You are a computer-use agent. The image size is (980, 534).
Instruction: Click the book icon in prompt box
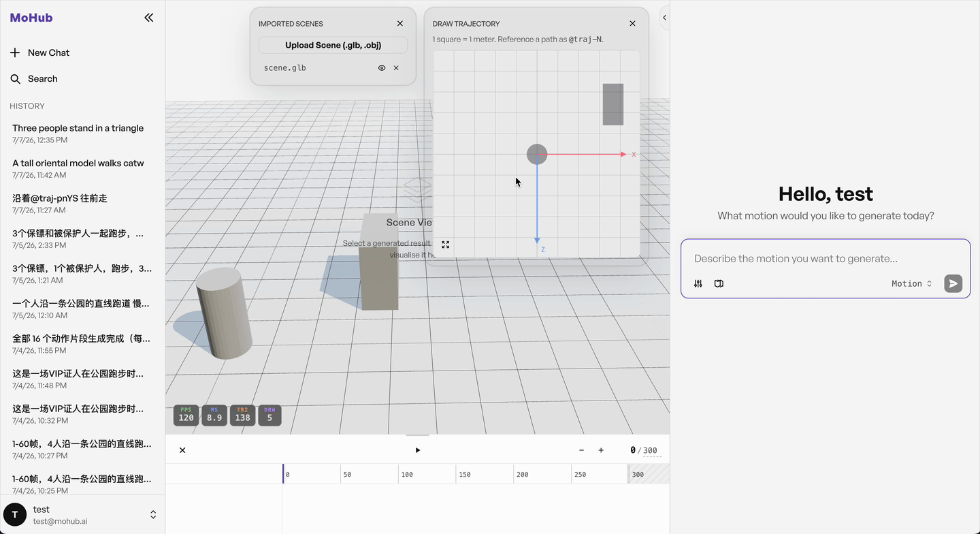(719, 283)
